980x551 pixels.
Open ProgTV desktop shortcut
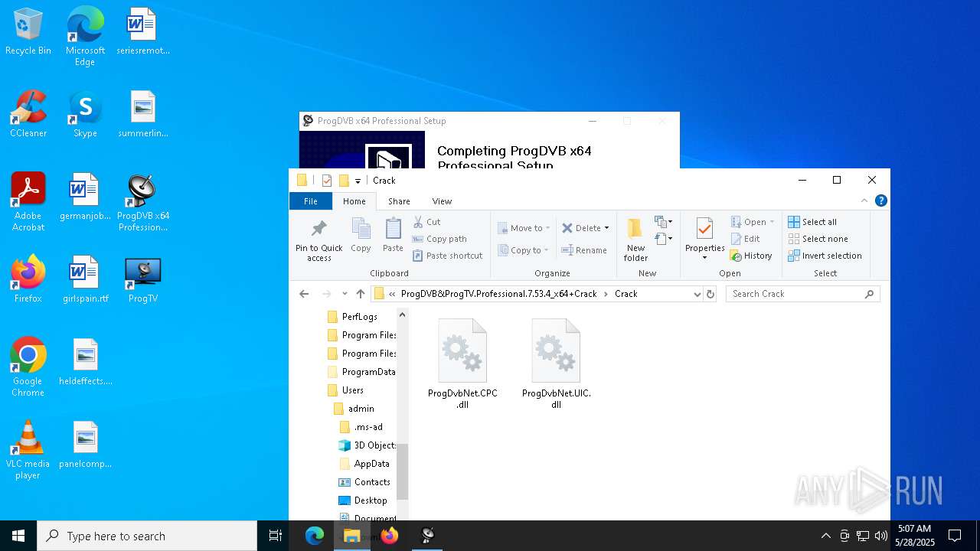pyautogui.click(x=143, y=280)
